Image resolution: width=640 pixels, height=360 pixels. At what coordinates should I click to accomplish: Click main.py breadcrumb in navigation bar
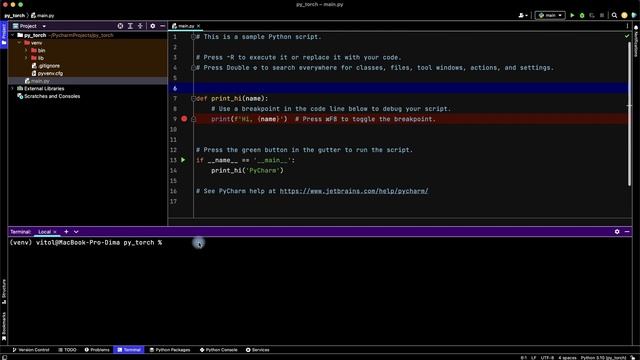[x=42, y=16]
